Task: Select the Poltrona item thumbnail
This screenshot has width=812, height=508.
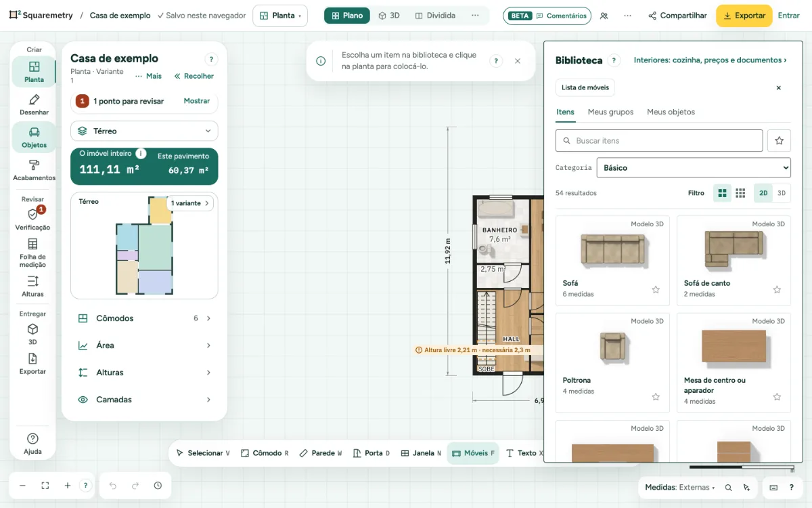Action: tap(613, 347)
